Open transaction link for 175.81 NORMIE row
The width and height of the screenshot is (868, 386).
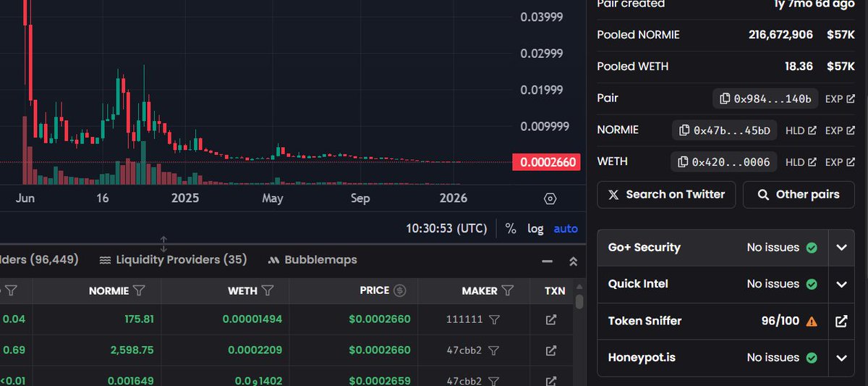[x=550, y=319]
